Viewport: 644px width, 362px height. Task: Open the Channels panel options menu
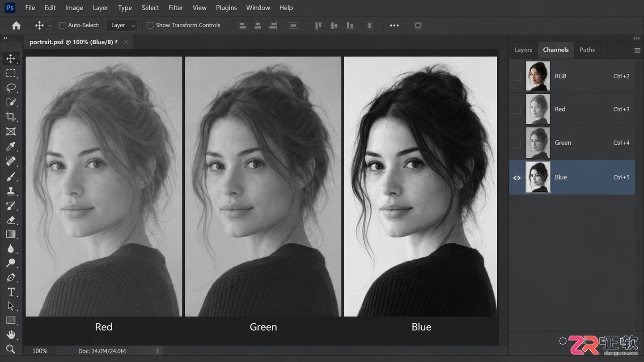click(x=637, y=50)
